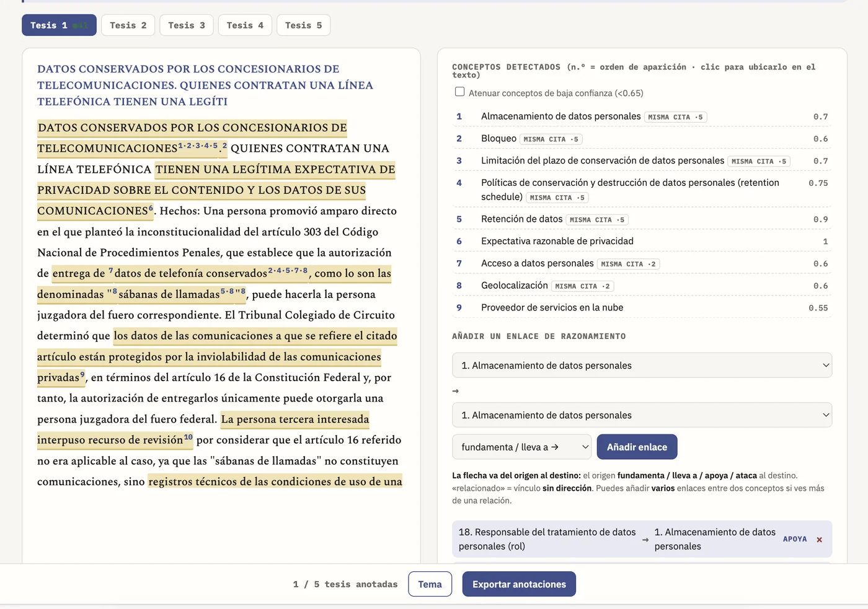
Task: Select 'Acceso a datos personales' concept
Action: pos(642,264)
